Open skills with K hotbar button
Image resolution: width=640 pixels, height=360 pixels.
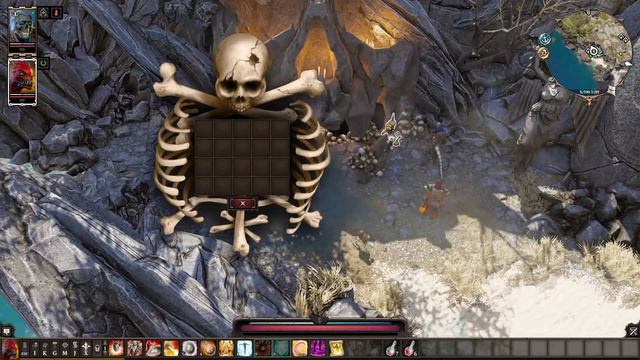(x=45, y=349)
